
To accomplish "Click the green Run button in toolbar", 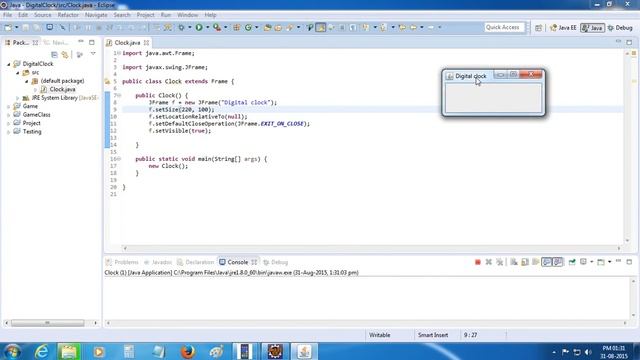I will [x=199, y=27].
